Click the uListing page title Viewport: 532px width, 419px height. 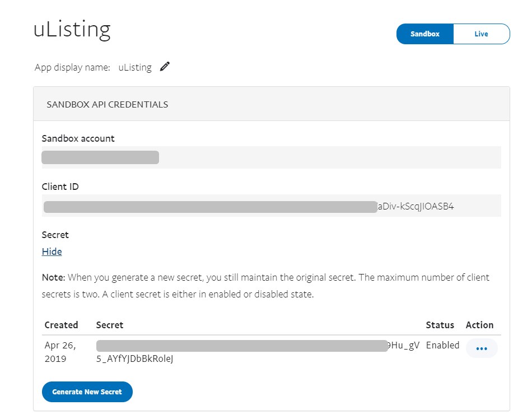(x=72, y=30)
